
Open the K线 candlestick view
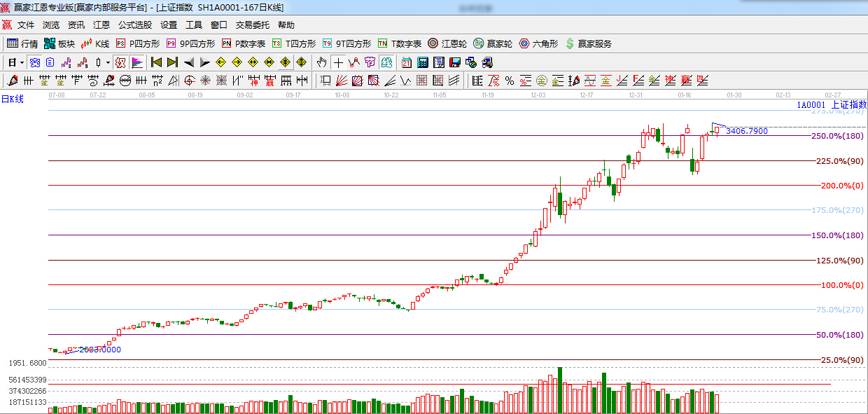pyautogui.click(x=95, y=43)
